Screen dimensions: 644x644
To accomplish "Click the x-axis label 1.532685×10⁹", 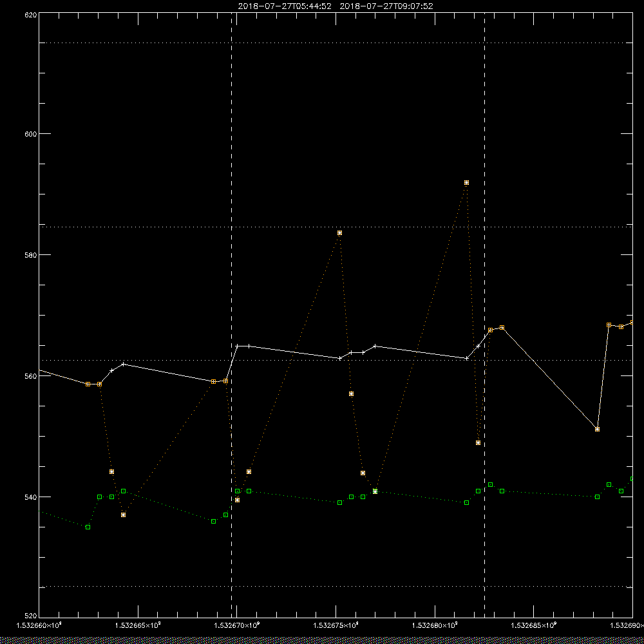I will pyautogui.click(x=534, y=625).
